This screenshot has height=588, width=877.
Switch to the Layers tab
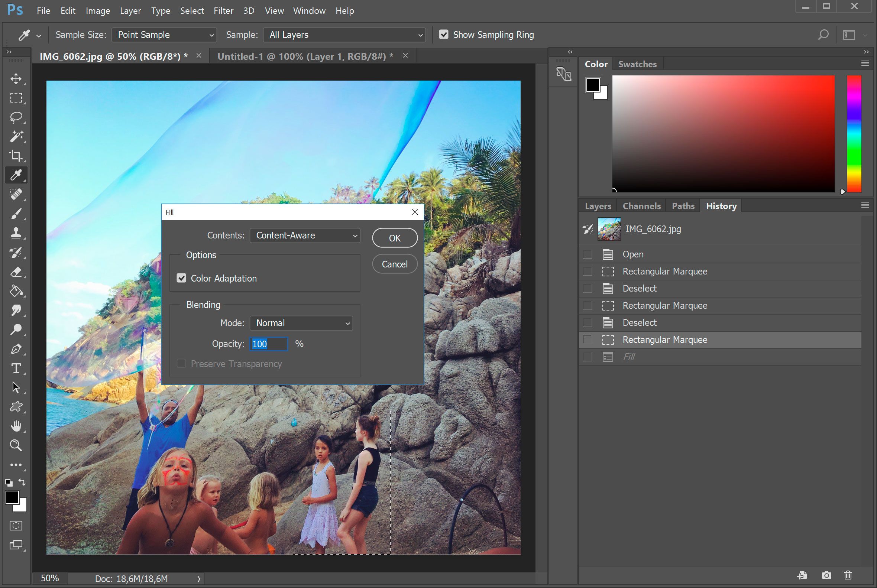[597, 205]
